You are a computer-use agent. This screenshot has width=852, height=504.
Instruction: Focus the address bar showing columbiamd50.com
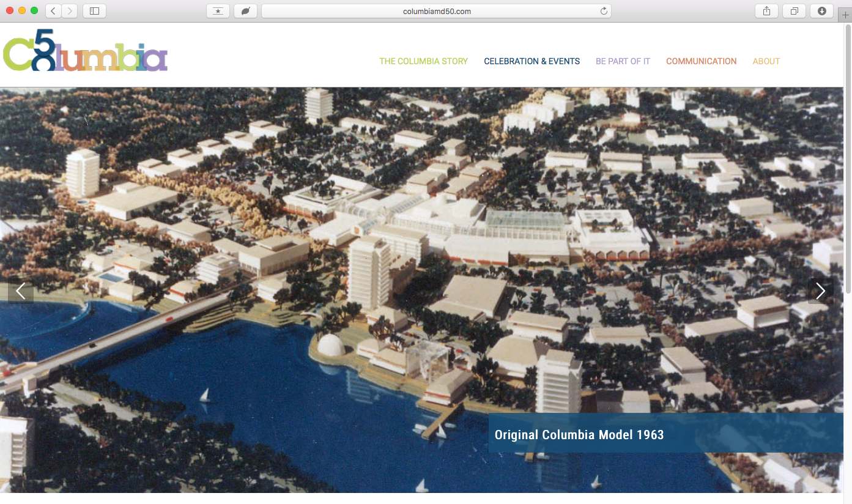point(437,11)
